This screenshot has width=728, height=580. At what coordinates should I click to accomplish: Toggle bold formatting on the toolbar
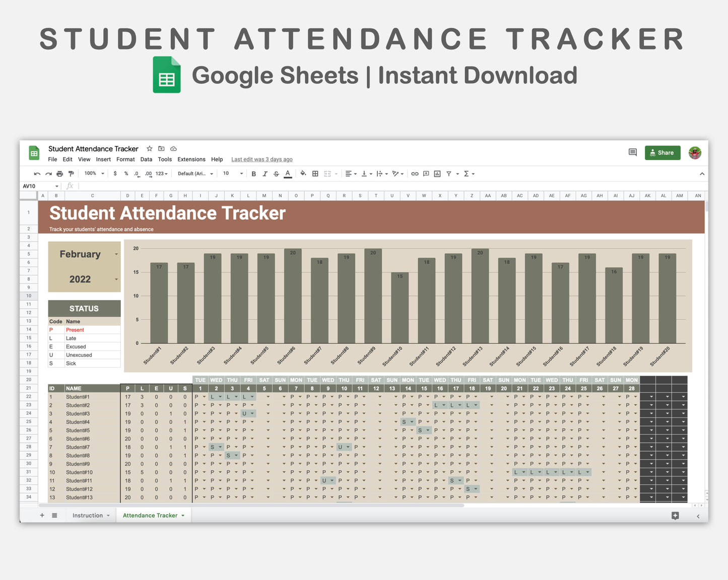point(253,173)
